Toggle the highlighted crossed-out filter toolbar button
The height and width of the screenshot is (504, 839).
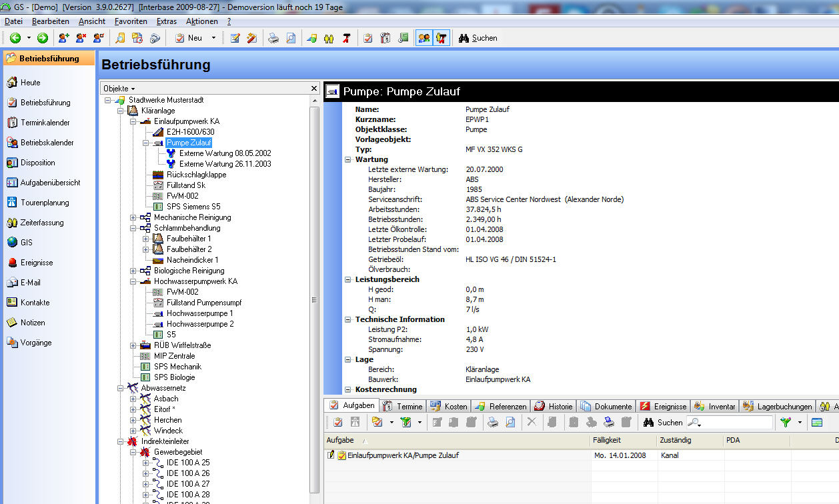tap(441, 38)
